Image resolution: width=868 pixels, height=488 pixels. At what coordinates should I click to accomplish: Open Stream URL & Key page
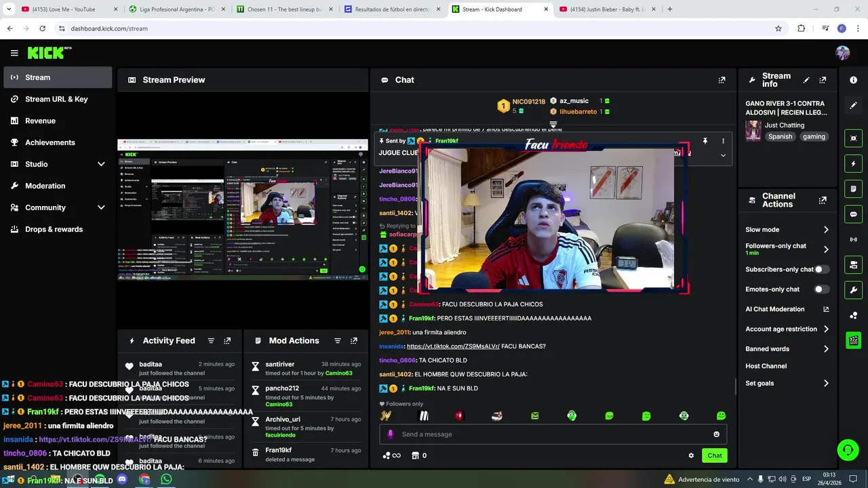point(58,99)
